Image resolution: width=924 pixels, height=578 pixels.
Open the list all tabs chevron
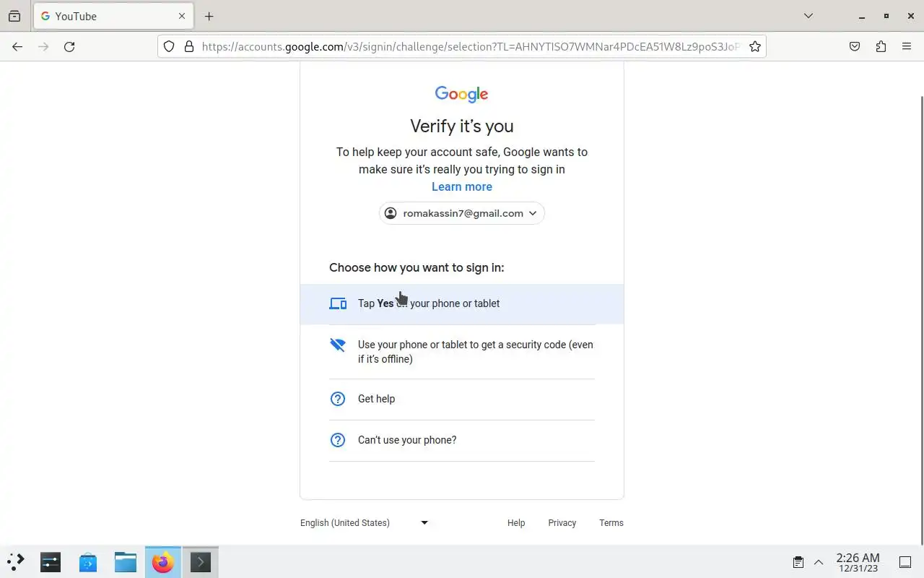(808, 16)
